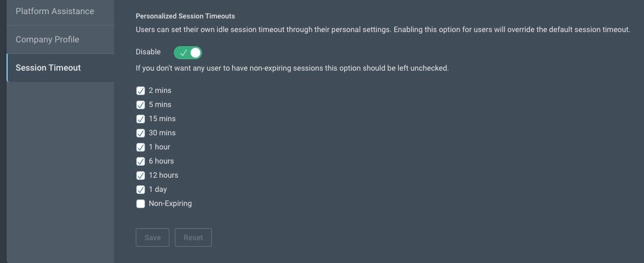
Task: Deselect the 15 mins checkbox
Action: (x=141, y=119)
